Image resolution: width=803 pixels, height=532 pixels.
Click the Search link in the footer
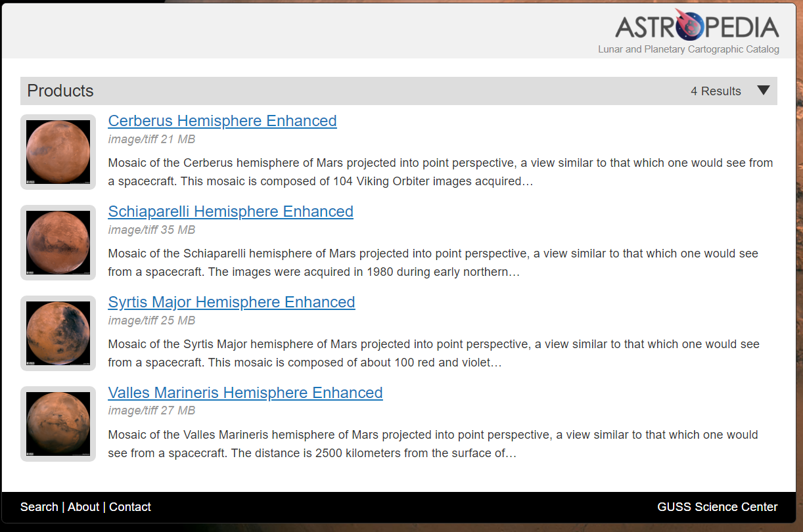click(x=39, y=507)
